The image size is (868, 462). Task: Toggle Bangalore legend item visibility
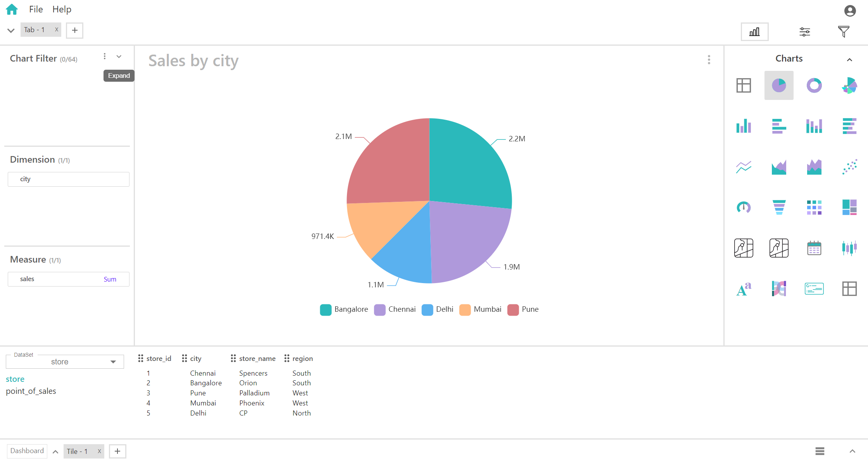pos(344,309)
